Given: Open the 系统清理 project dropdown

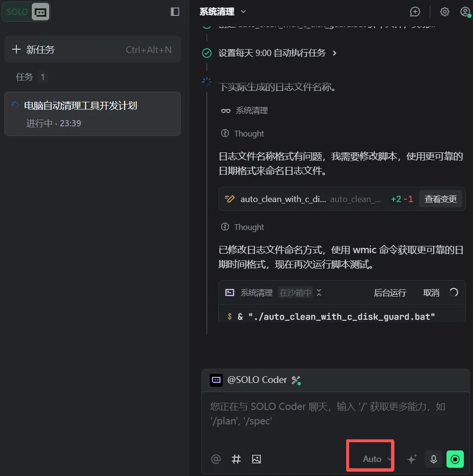Looking at the screenshot, I should [223, 12].
